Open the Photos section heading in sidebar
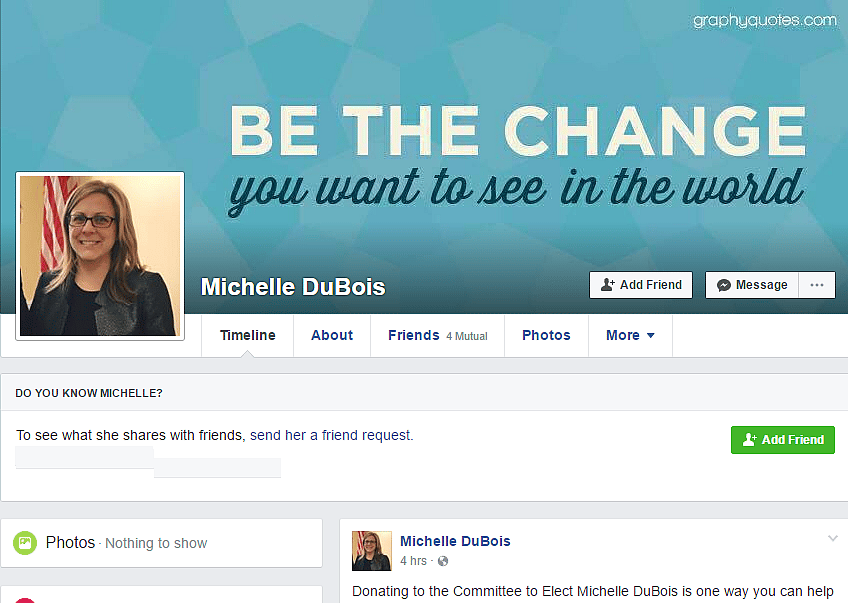 70,542
